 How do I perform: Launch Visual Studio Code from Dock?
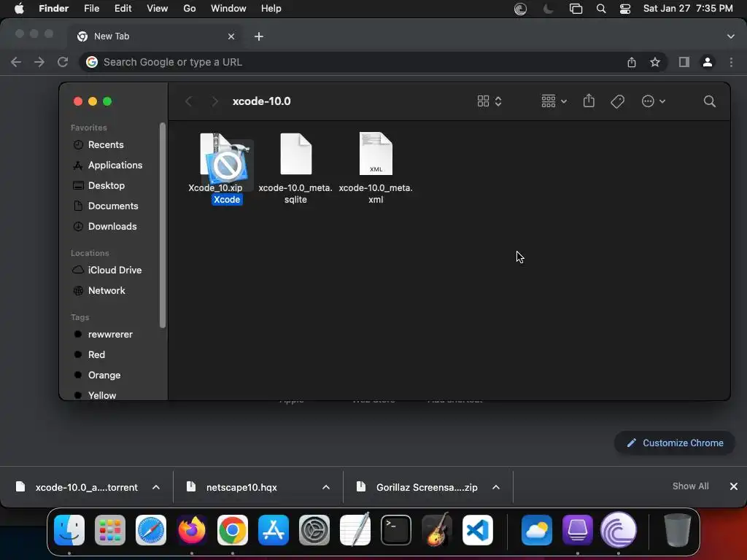click(477, 530)
